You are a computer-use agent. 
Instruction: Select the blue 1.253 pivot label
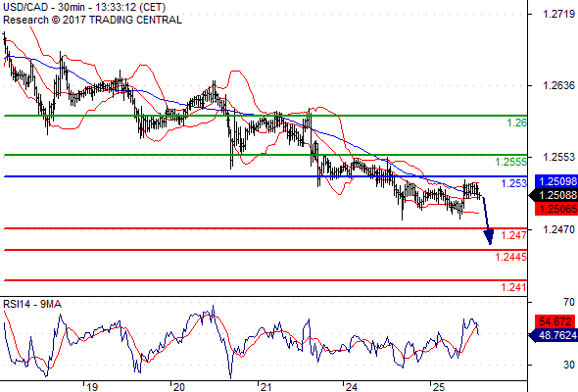pos(514,183)
